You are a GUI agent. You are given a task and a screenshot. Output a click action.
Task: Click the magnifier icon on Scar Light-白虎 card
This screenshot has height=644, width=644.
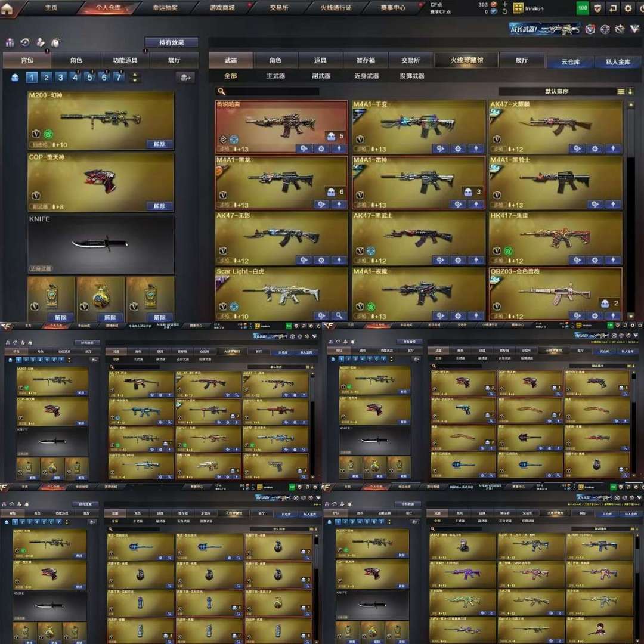point(339,316)
